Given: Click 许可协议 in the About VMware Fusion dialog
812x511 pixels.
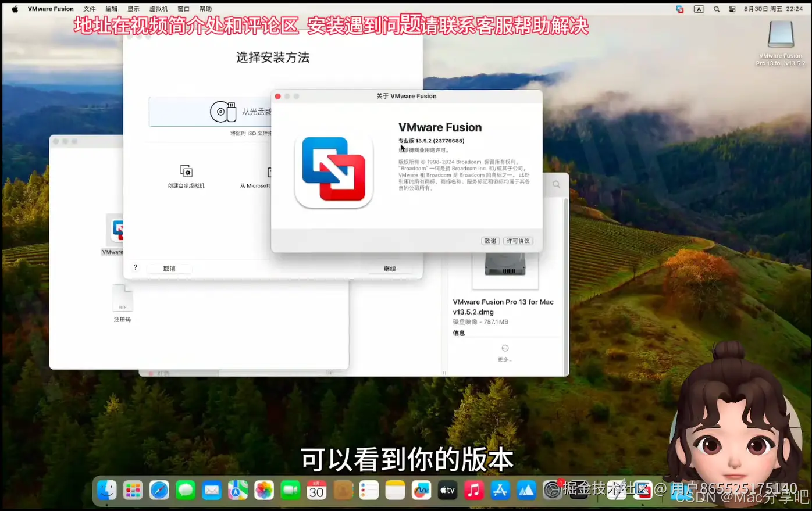Looking at the screenshot, I should pyautogui.click(x=518, y=240).
